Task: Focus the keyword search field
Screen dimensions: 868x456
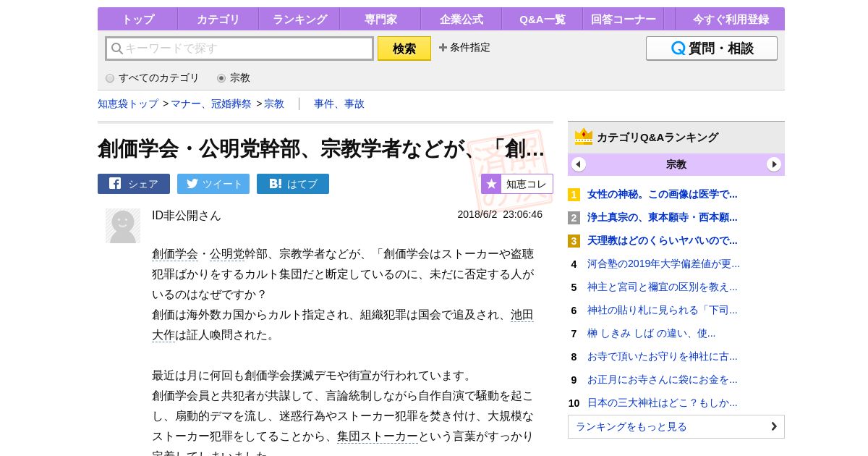Action: 239,48
